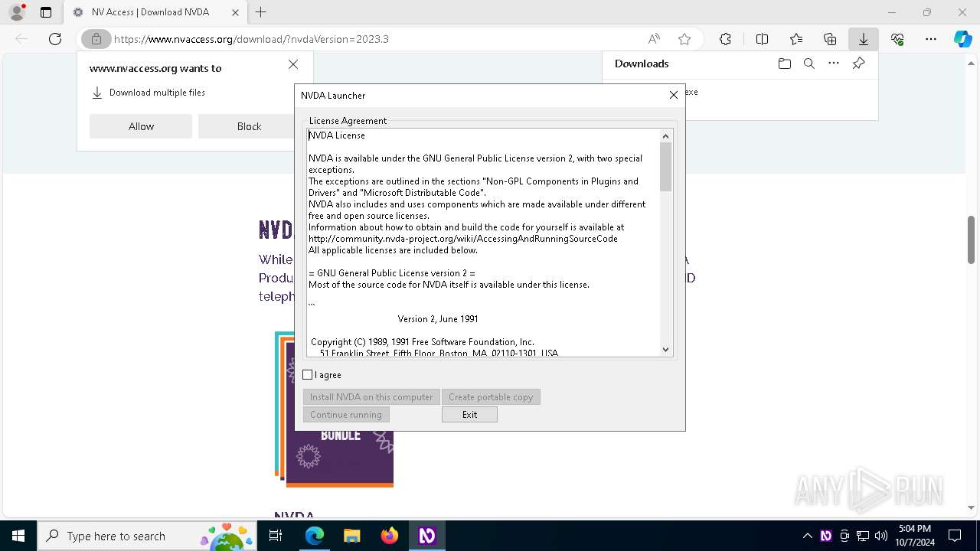Click Continue running button
The image size is (980, 551).
click(346, 415)
